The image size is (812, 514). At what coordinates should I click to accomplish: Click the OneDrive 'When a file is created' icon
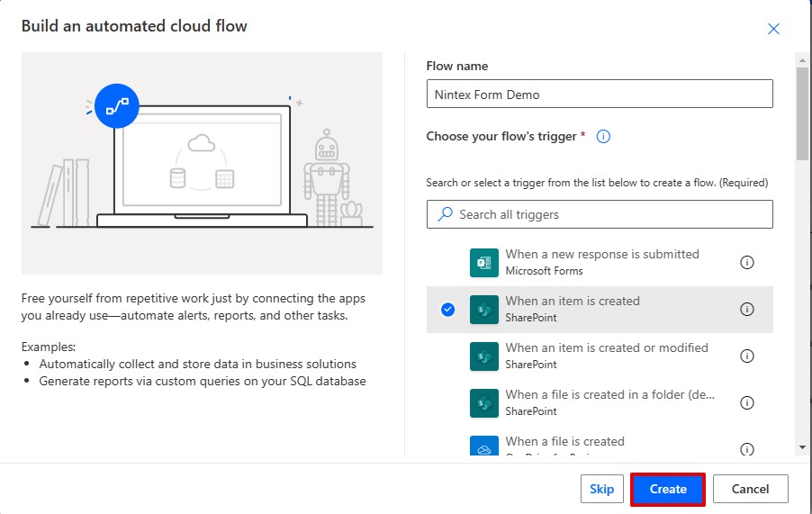(483, 446)
